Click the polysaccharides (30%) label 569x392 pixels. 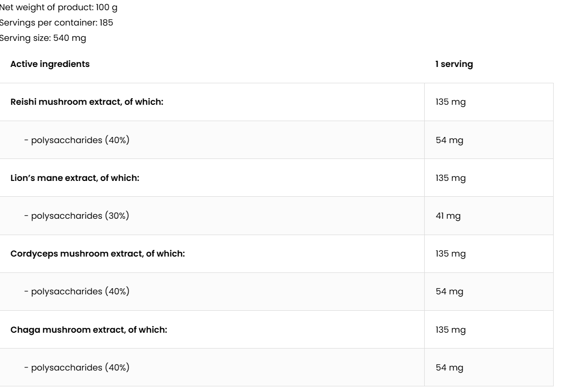coord(77,216)
